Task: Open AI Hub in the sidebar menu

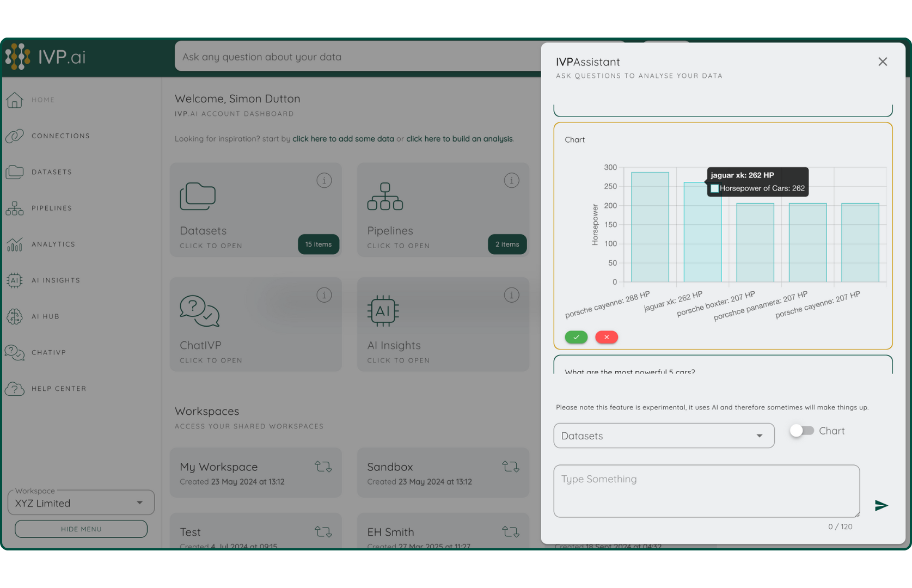Action: (x=45, y=316)
